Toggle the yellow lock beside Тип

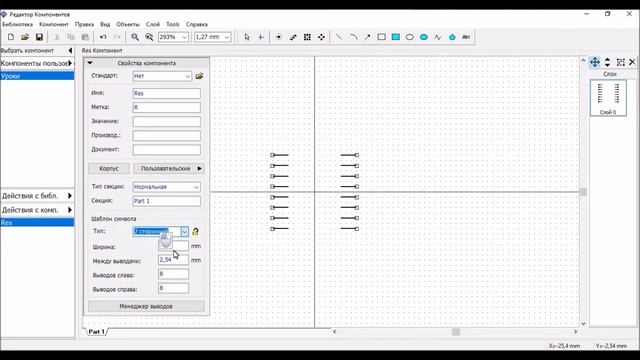click(x=195, y=231)
